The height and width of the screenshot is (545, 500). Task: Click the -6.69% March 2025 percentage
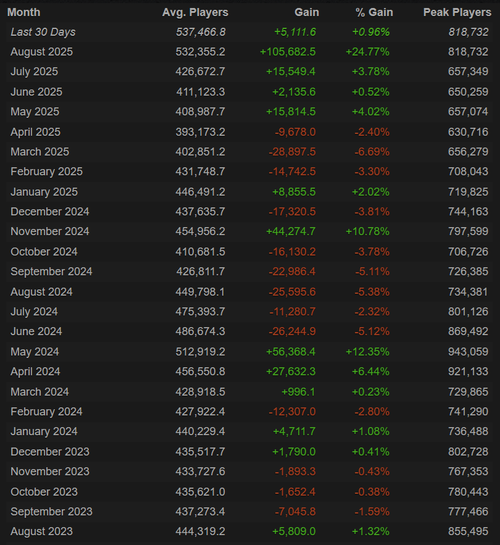[x=372, y=152]
